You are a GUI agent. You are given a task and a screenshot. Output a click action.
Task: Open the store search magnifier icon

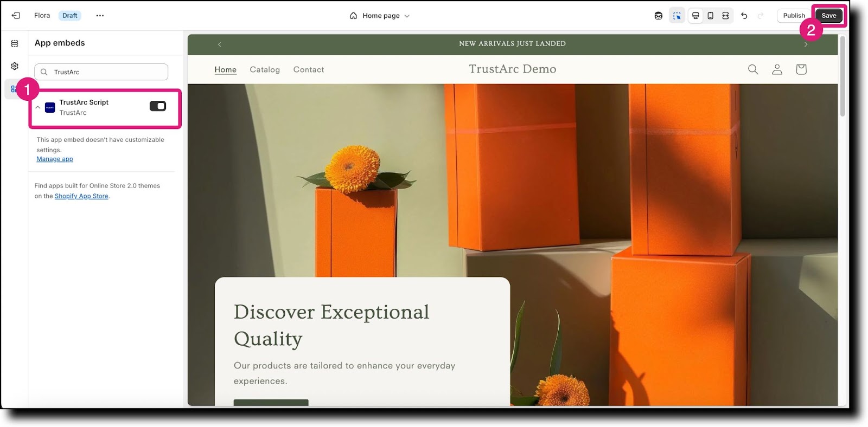pyautogui.click(x=753, y=69)
